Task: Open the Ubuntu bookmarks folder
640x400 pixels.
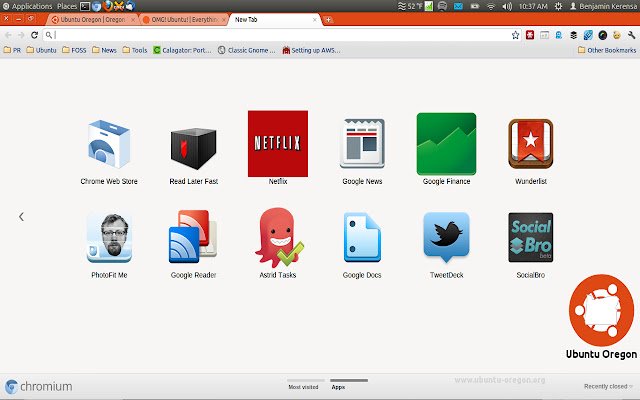Action: (x=41, y=50)
